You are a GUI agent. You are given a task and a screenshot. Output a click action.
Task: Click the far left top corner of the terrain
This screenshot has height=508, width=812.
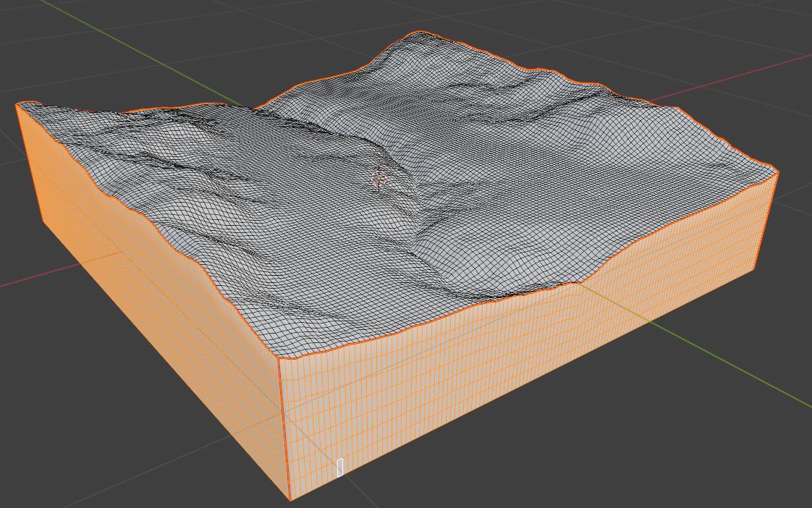17,104
